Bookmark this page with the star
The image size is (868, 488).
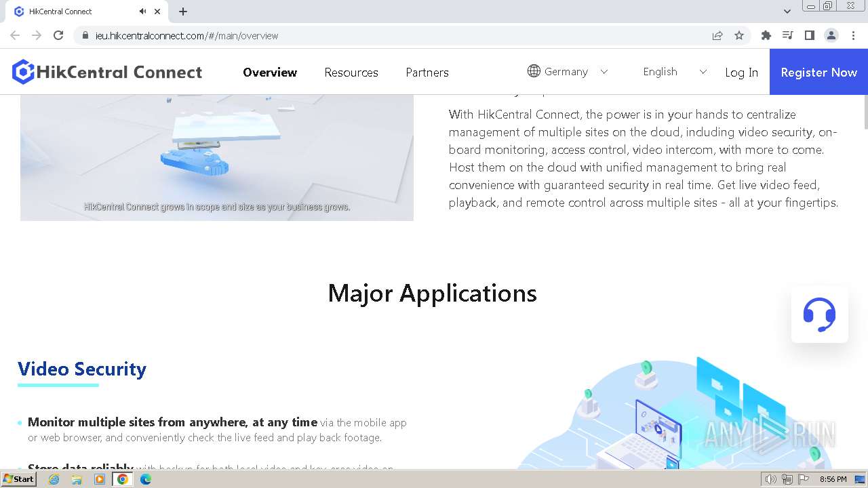[739, 35]
